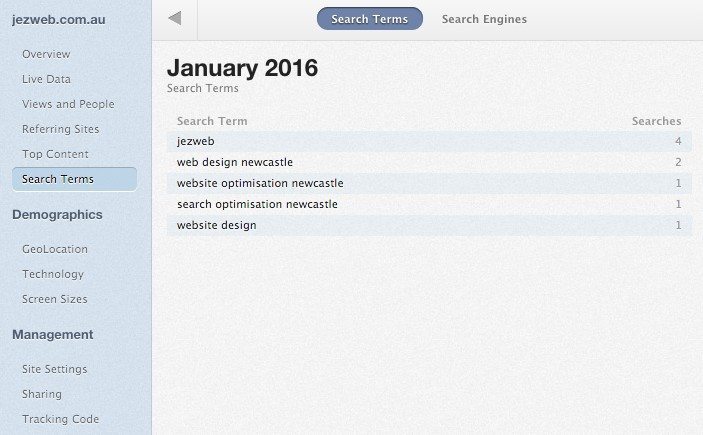Open the Top Content report
703x435 pixels.
click(x=55, y=154)
